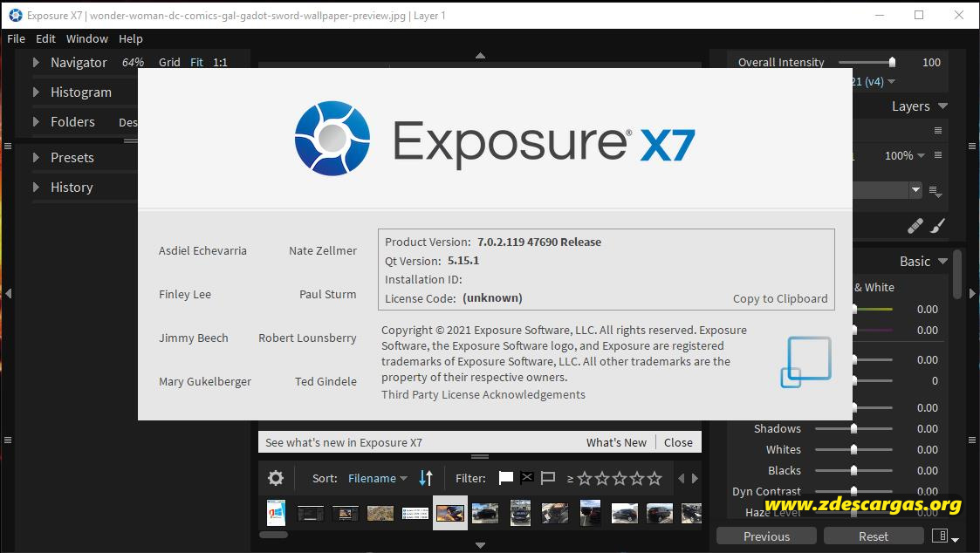Expand the Navigator panel
The image size is (980, 553).
(36, 63)
